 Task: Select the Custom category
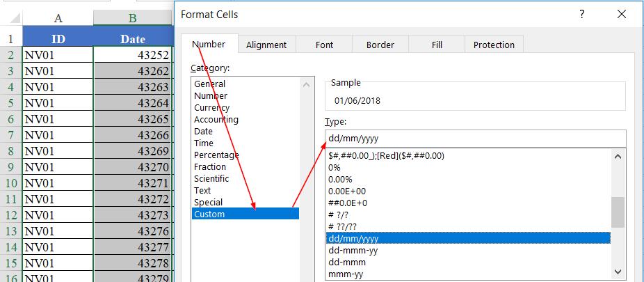click(209, 214)
